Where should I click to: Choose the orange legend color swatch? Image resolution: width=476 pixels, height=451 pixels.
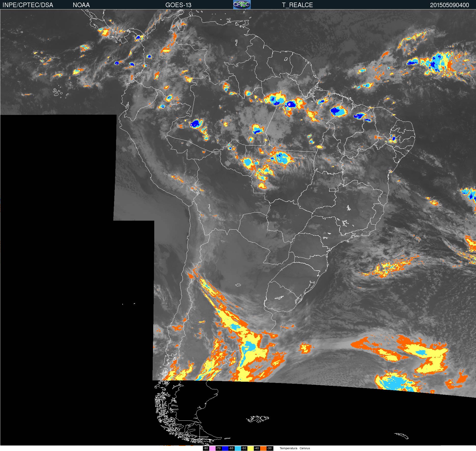point(263,448)
